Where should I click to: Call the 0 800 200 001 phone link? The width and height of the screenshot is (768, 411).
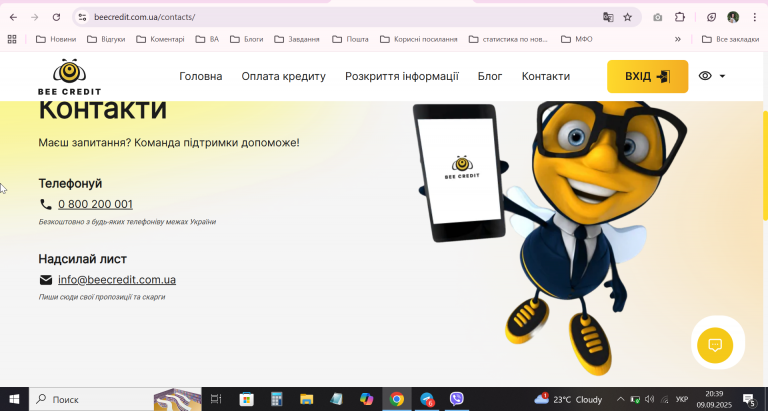(x=96, y=204)
